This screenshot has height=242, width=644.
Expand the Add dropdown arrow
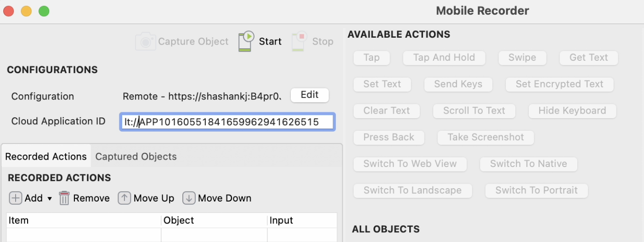pyautogui.click(x=50, y=199)
